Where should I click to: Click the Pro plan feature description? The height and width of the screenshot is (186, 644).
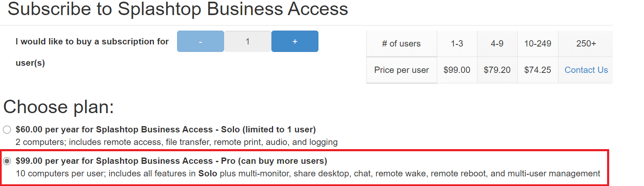308,173
